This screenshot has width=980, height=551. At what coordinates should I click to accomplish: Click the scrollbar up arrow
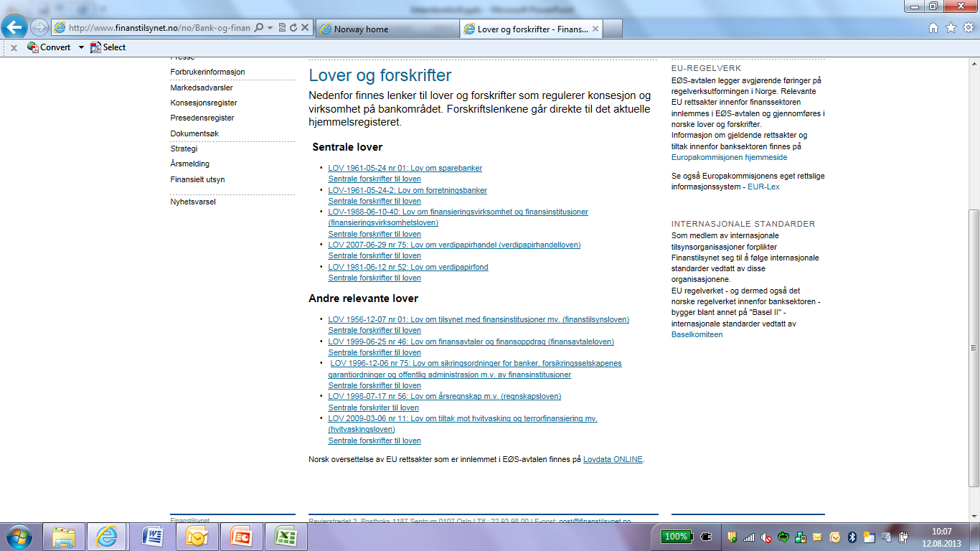[974, 62]
